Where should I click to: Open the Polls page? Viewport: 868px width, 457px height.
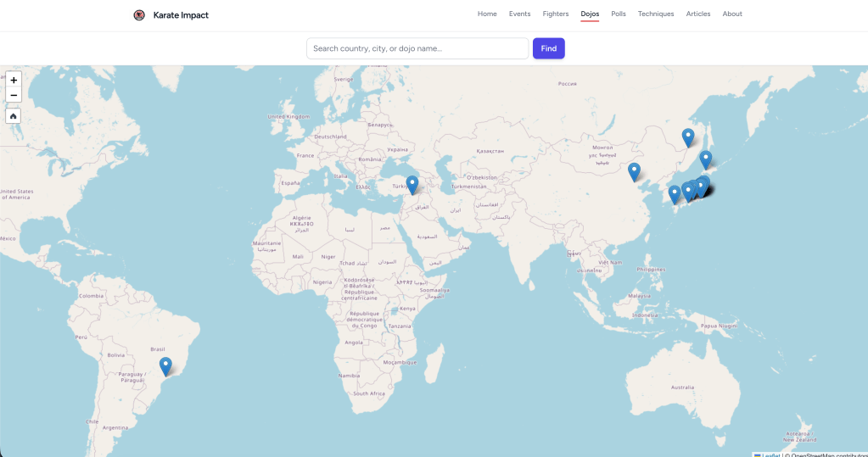[x=619, y=14]
